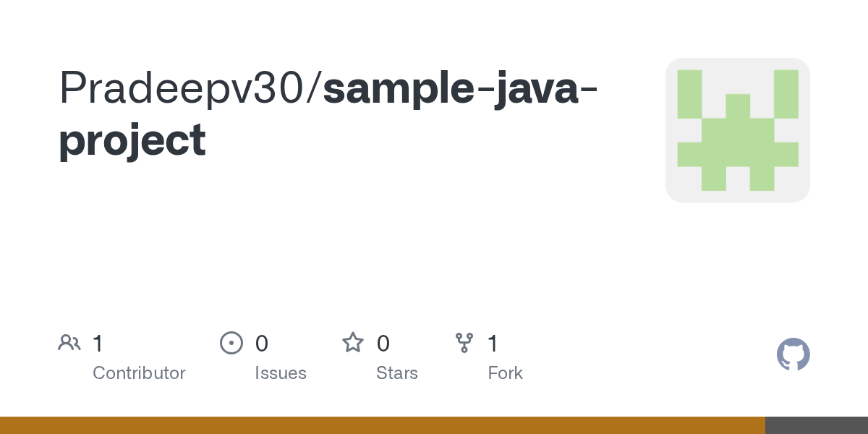Click the contributors people icon
The image size is (868, 434).
[69, 343]
